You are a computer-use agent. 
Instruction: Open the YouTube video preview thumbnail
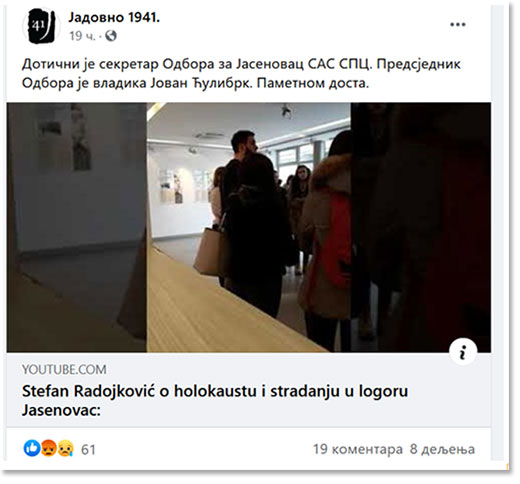tap(250, 229)
